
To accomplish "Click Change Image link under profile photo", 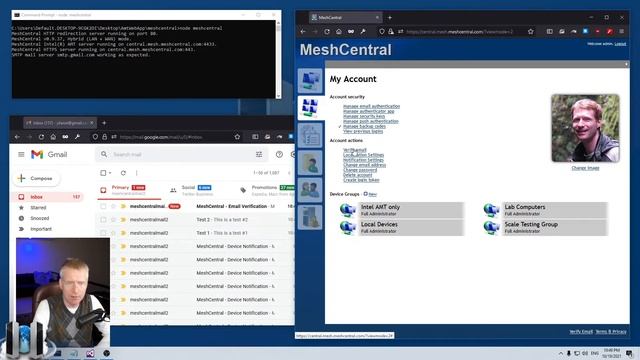I will tap(585, 168).
